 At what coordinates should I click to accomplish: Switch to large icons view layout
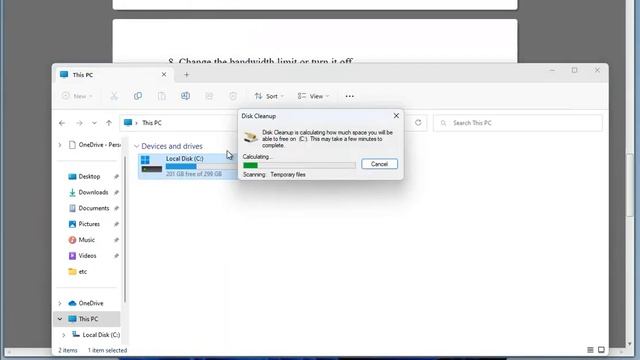[x=601, y=350]
